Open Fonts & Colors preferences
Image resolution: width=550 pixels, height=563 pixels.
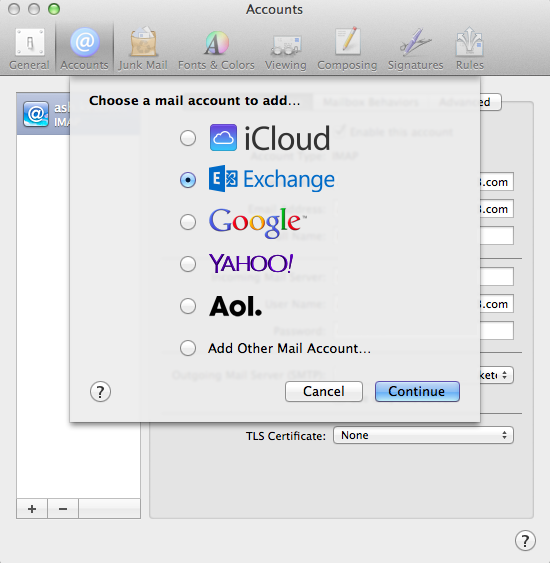(216, 48)
